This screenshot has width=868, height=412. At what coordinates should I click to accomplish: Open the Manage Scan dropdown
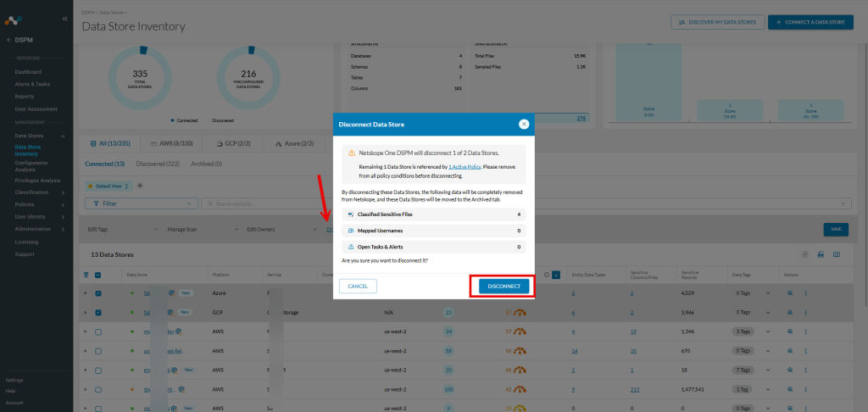coord(203,229)
